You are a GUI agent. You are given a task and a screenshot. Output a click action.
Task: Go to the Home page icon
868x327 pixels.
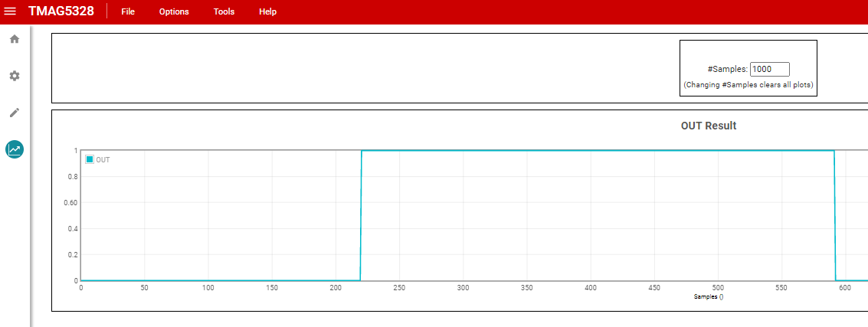[x=15, y=39]
